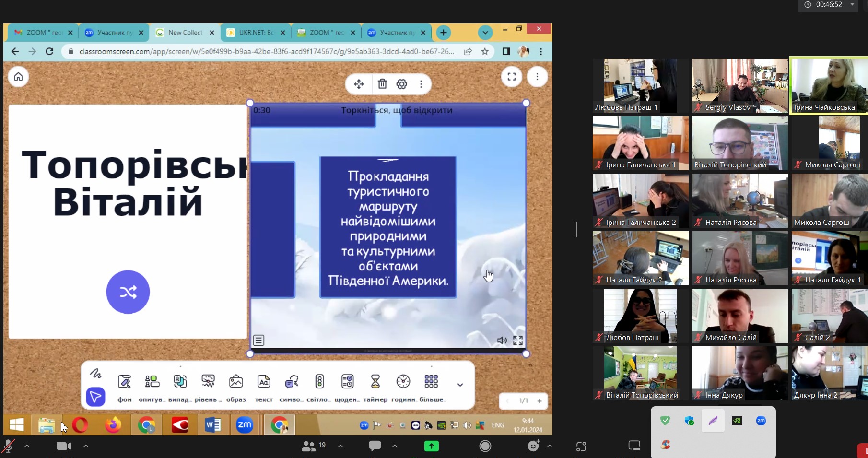Toggle sound in embedded widget
Viewport: 868px width, 458px height.
tap(502, 341)
